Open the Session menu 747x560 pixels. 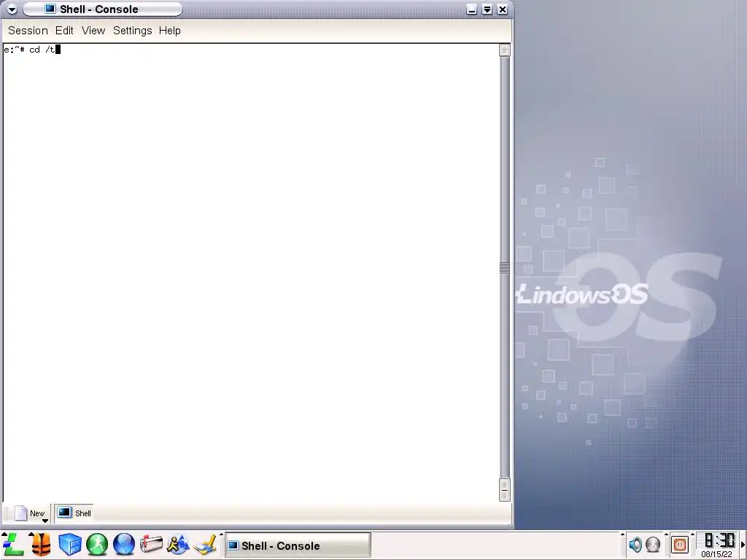[x=28, y=31]
